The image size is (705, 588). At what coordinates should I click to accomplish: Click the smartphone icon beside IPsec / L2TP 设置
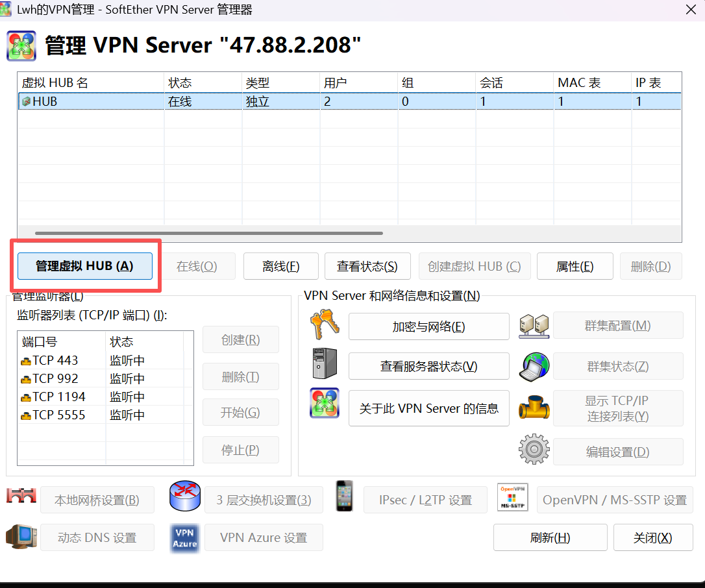344,496
